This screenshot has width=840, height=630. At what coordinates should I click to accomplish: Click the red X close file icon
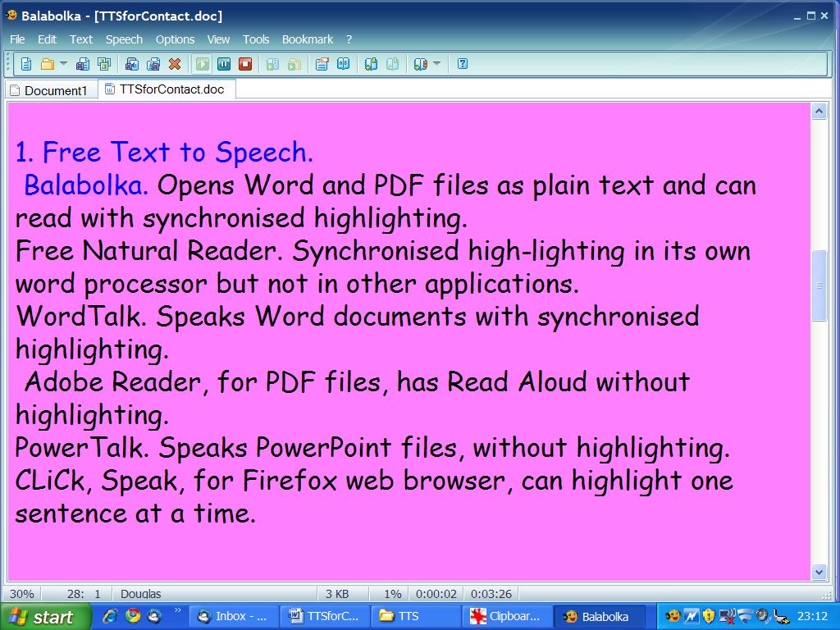(x=175, y=64)
